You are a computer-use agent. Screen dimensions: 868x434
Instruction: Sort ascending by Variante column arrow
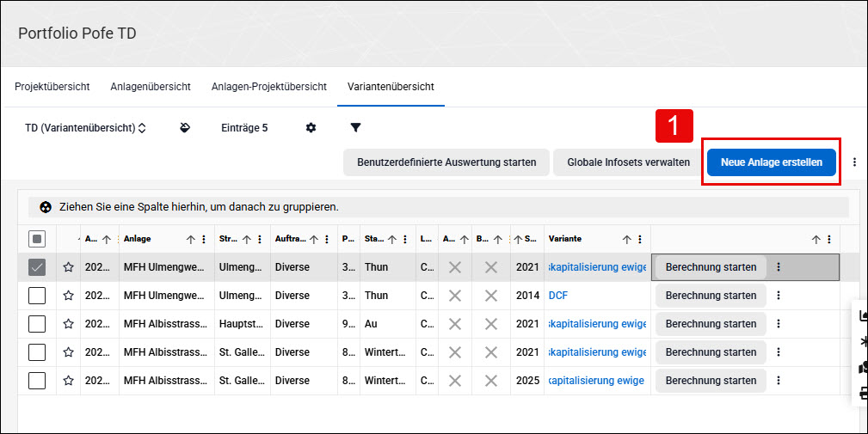626,240
